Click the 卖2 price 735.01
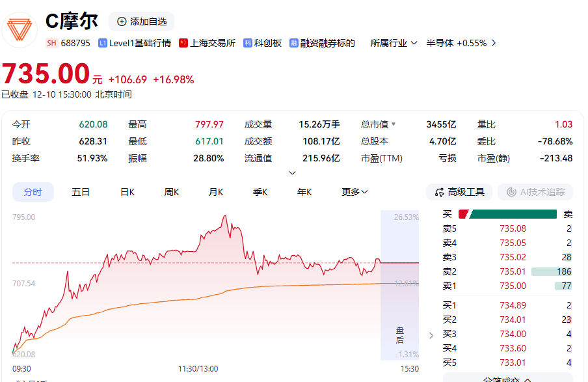The height and width of the screenshot is (382, 588). tap(513, 271)
